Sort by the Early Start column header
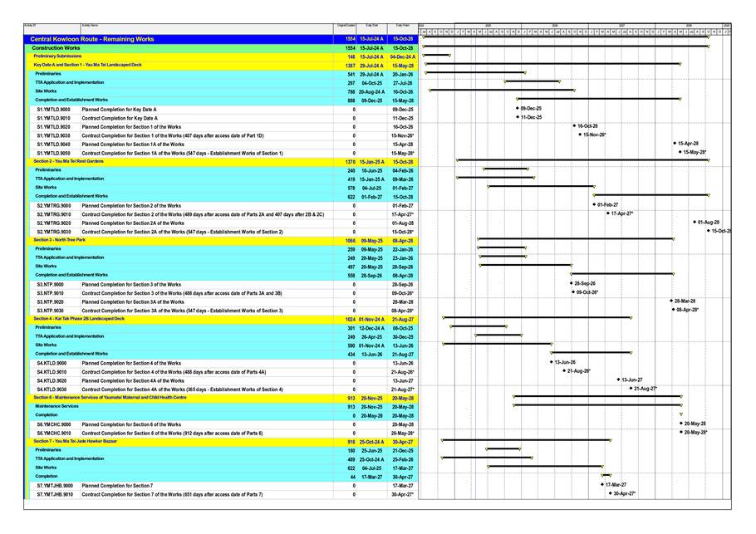 coord(371,26)
